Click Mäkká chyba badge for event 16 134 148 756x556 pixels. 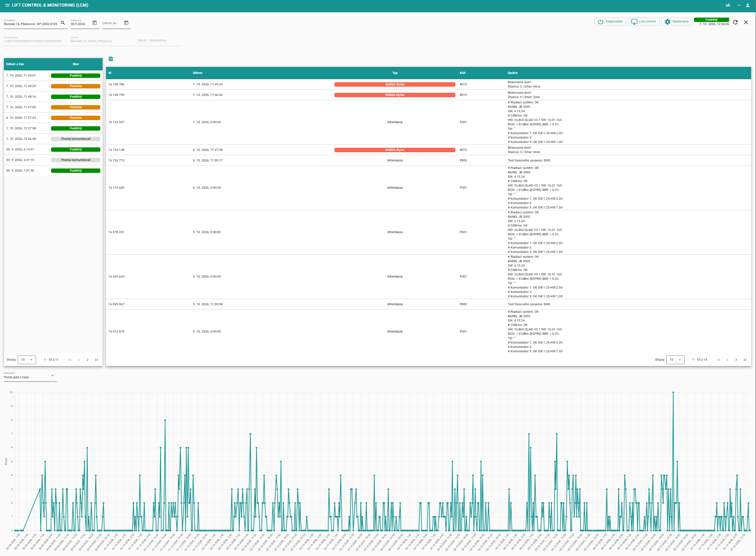395,150
